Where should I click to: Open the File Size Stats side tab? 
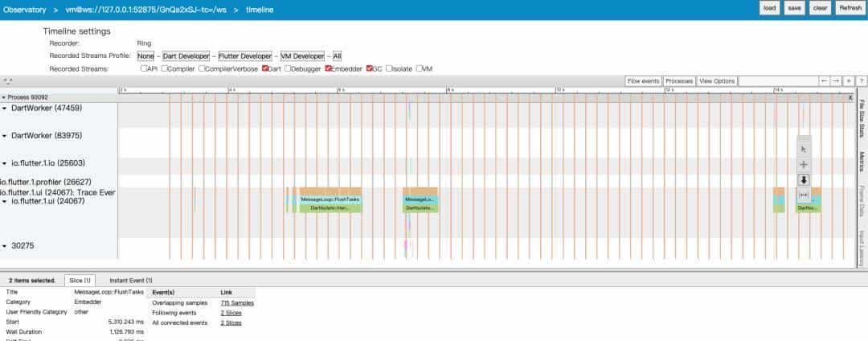point(862,118)
